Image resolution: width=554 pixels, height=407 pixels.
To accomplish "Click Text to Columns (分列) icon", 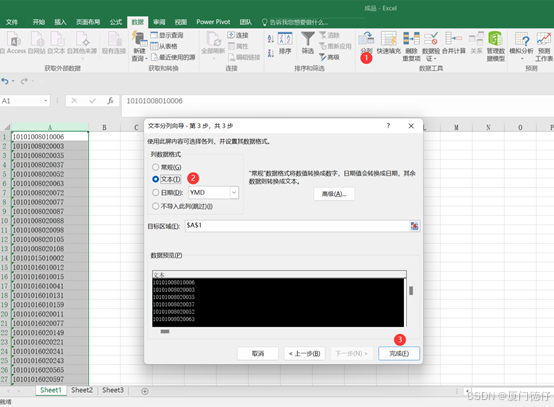I will click(366, 38).
